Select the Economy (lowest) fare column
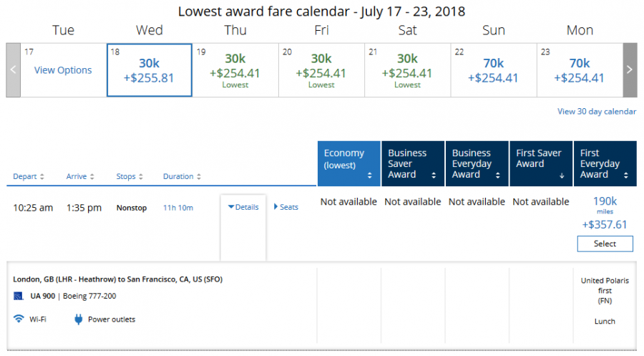644x356 pixels. coord(348,164)
